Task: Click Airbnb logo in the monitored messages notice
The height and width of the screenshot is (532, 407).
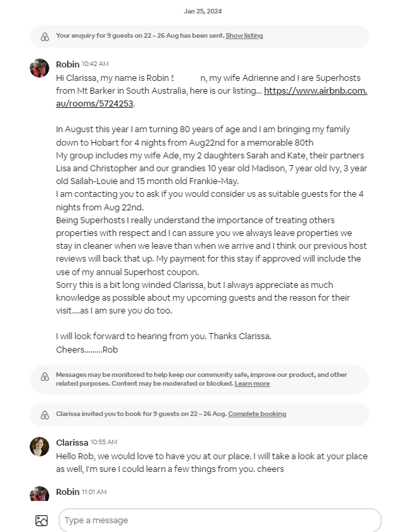Action: click(x=45, y=377)
